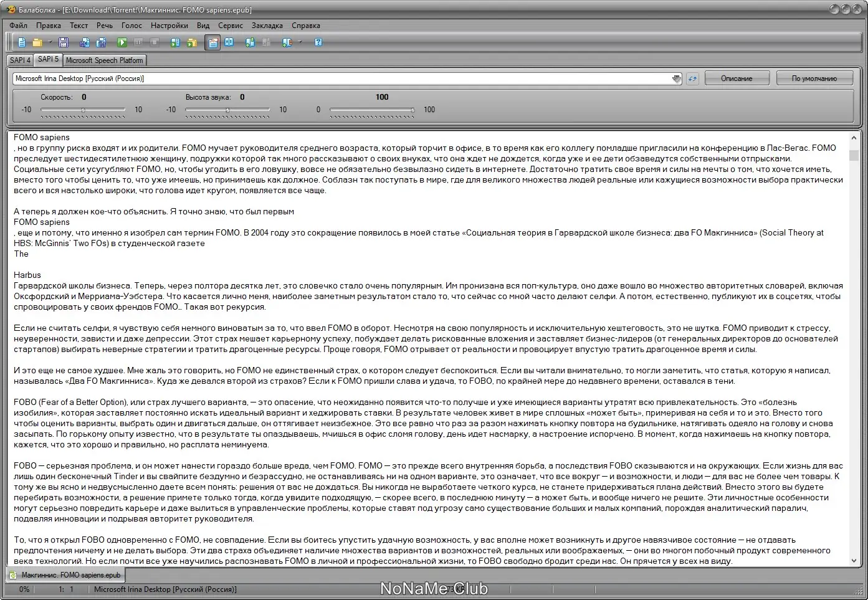Select the Макгиннис. FOMO sapiens.epub document tab
The height and width of the screenshot is (600, 868).
click(x=65, y=575)
